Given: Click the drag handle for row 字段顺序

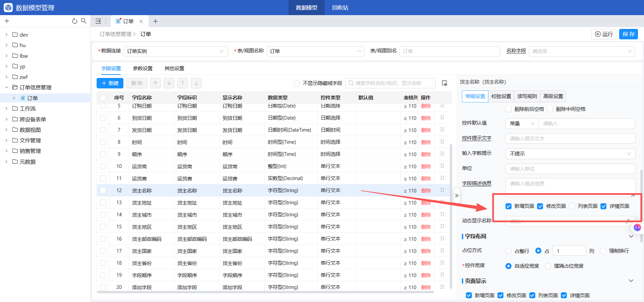Looking at the screenshot, I should (442, 275).
